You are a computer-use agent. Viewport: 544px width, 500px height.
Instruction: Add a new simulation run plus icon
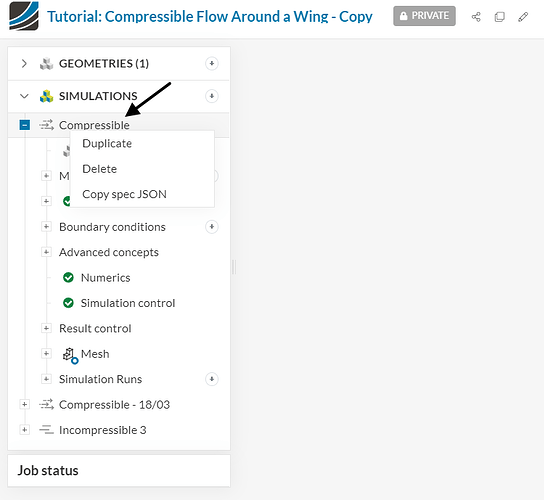tap(212, 379)
